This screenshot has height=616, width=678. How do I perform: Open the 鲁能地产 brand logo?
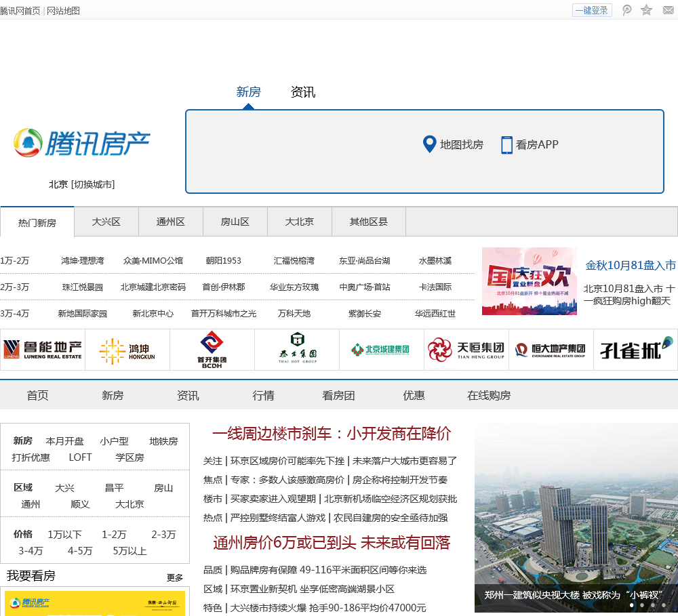coord(43,350)
